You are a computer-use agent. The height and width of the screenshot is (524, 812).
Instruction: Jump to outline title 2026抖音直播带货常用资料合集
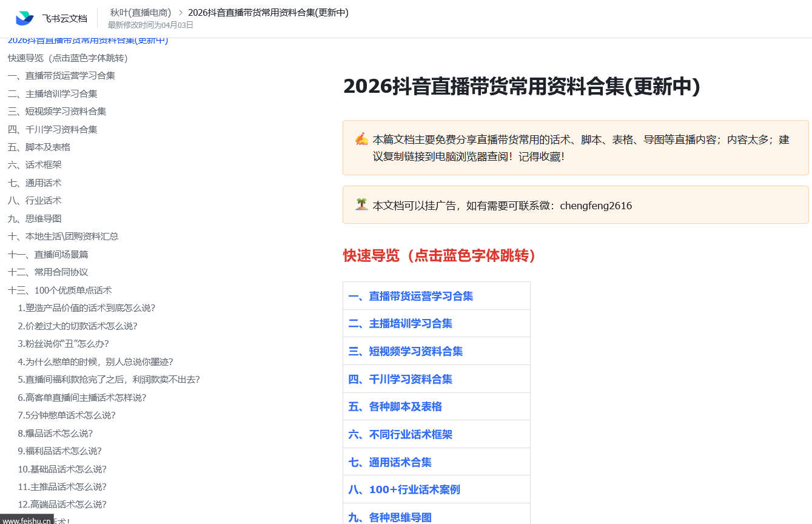tap(88, 41)
